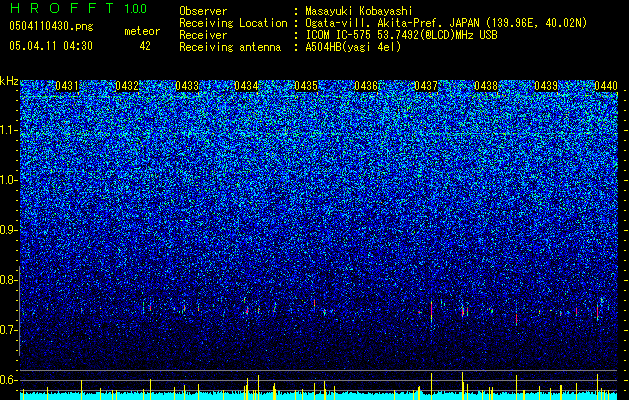The image size is (629, 400).
Task: Click the 'Observer' field label
Action: click(203, 11)
